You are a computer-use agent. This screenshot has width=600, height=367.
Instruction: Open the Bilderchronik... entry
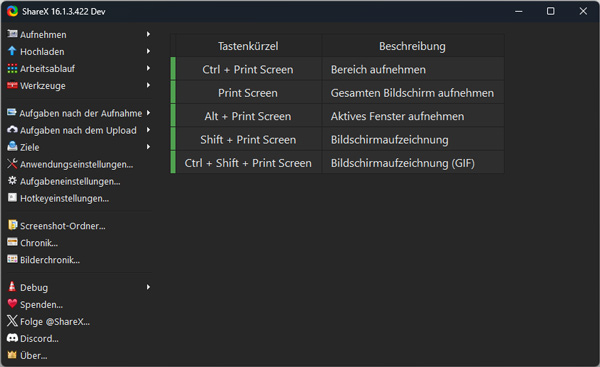click(50, 260)
